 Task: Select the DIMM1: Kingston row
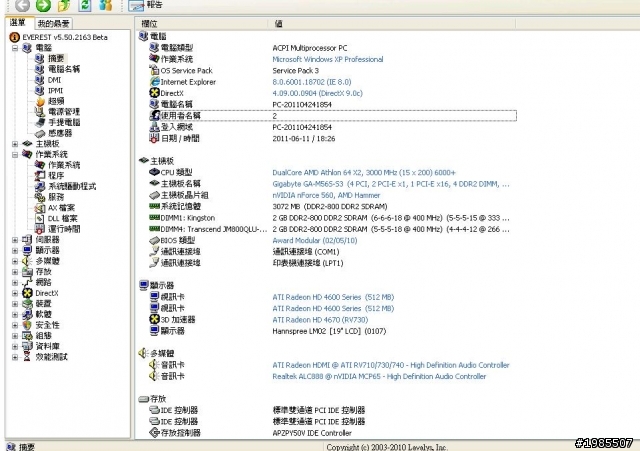(x=333, y=218)
